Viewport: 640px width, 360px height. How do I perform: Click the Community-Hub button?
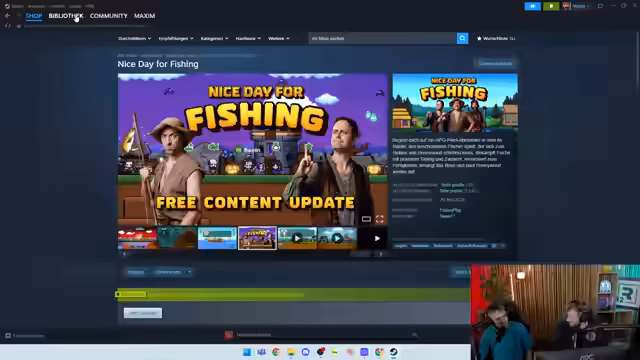[496, 64]
